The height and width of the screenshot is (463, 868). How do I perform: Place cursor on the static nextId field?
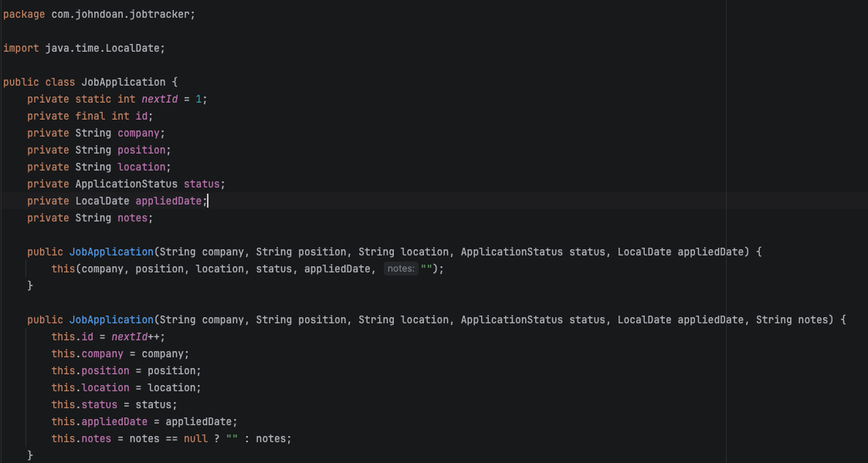[x=158, y=99]
